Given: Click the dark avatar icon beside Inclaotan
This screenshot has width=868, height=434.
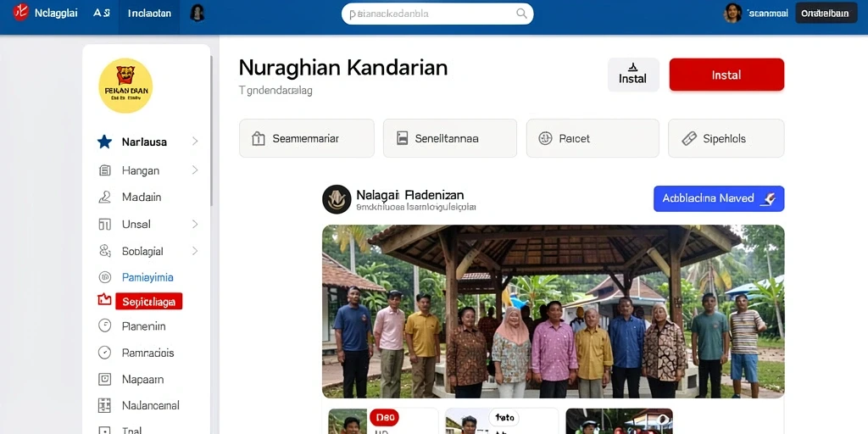Looking at the screenshot, I should (x=197, y=14).
